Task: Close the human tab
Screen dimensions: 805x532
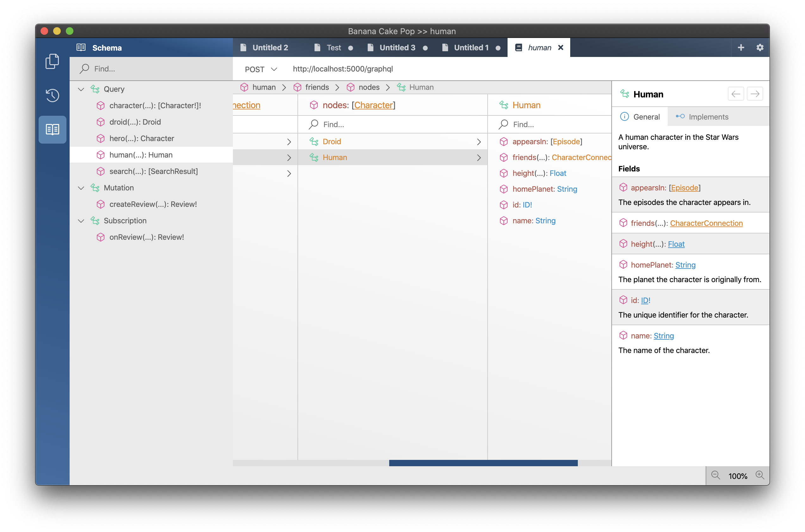Action: [x=561, y=47]
